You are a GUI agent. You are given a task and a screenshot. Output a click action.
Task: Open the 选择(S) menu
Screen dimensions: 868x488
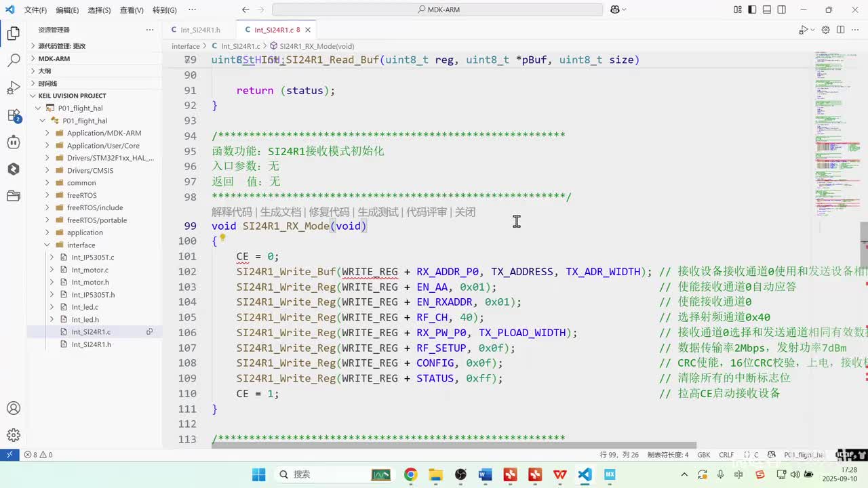point(99,10)
